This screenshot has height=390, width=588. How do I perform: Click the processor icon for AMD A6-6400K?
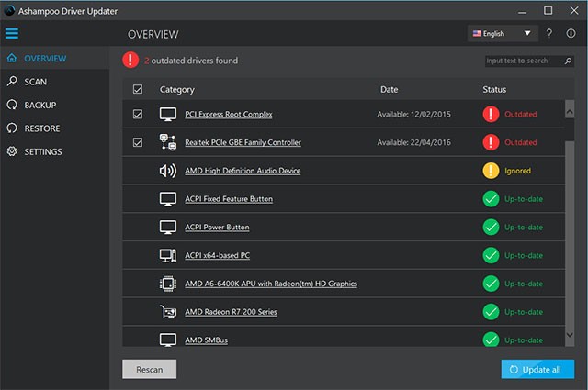pos(168,284)
